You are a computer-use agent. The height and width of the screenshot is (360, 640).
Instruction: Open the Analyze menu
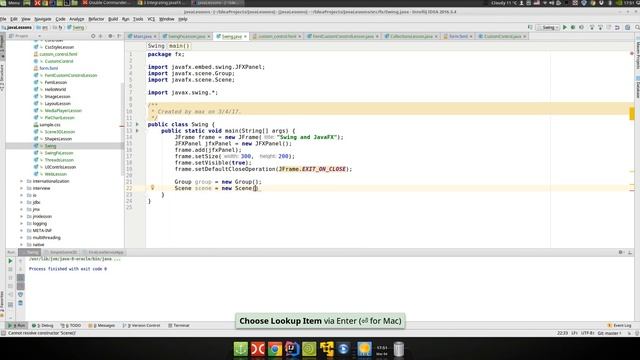pyautogui.click(x=76, y=19)
